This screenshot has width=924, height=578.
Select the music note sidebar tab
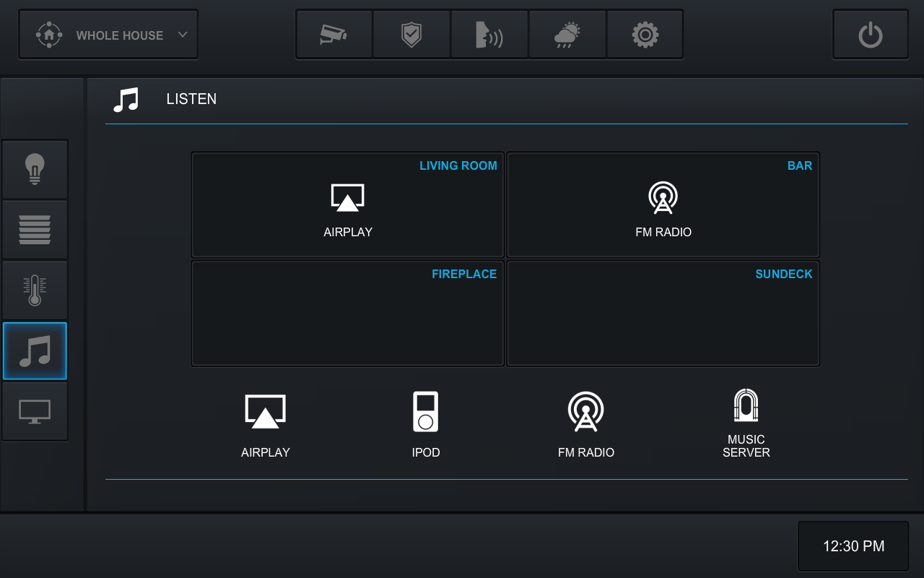35,351
